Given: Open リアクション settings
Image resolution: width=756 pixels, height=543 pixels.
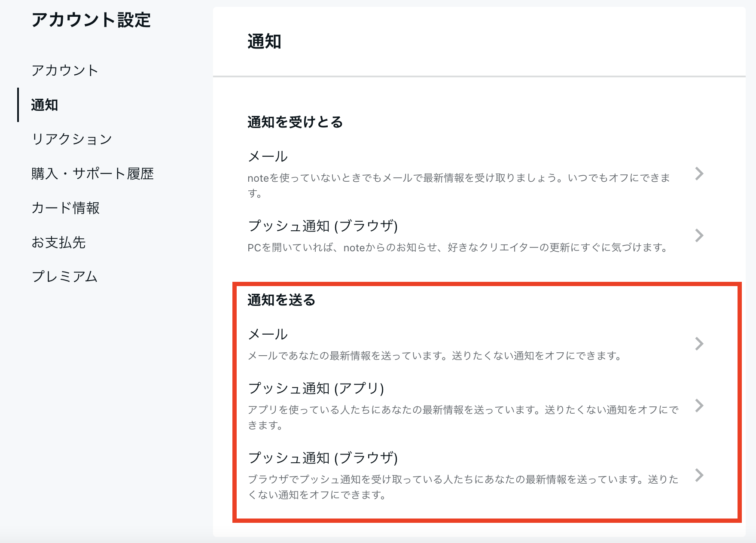Looking at the screenshot, I should click(71, 139).
